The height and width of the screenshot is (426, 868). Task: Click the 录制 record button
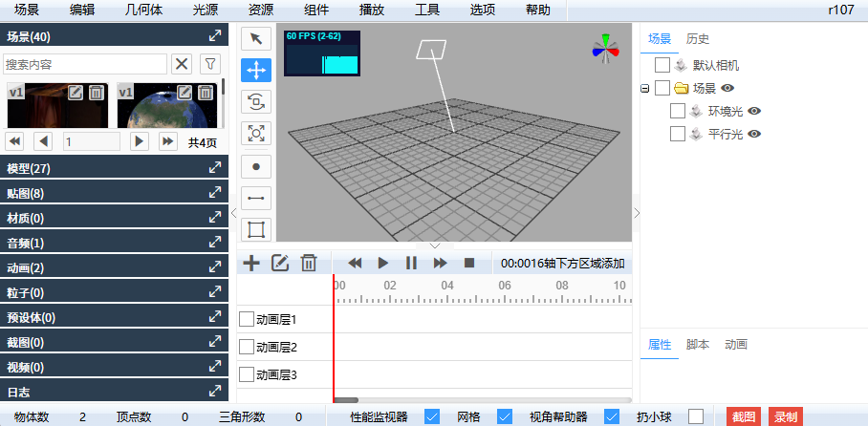click(x=786, y=416)
